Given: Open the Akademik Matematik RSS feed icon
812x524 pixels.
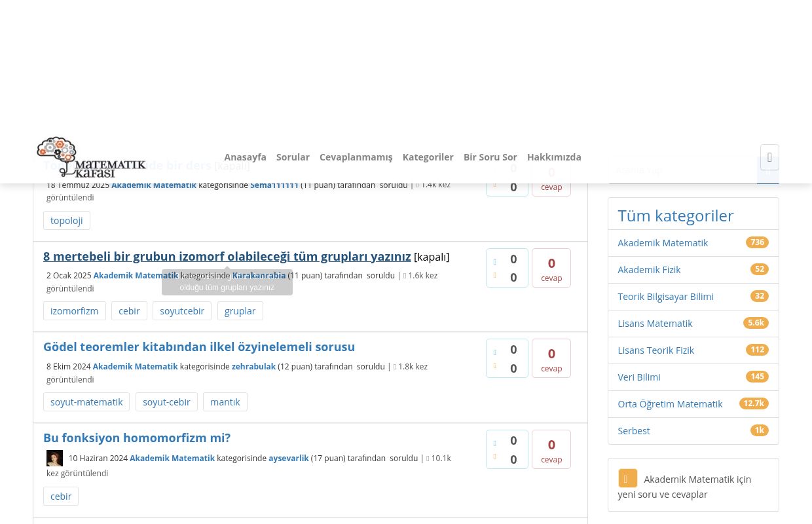Looking at the screenshot, I should pos(627,478).
